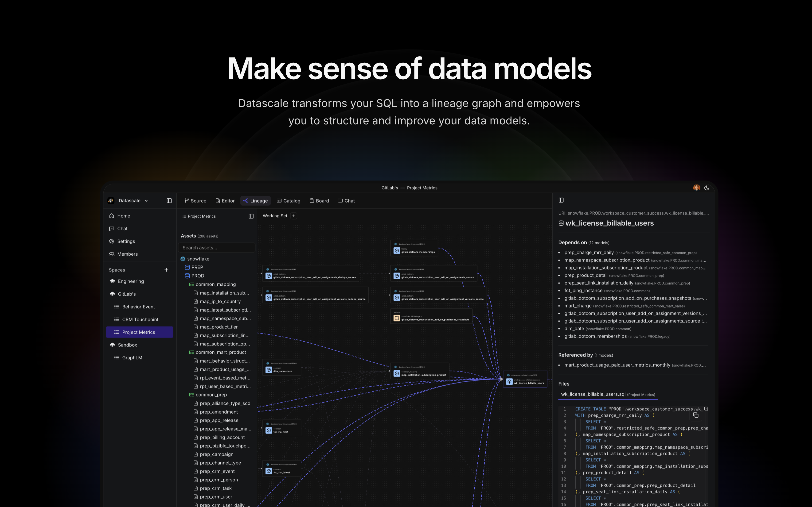Switch to the Editor view

[x=225, y=200]
